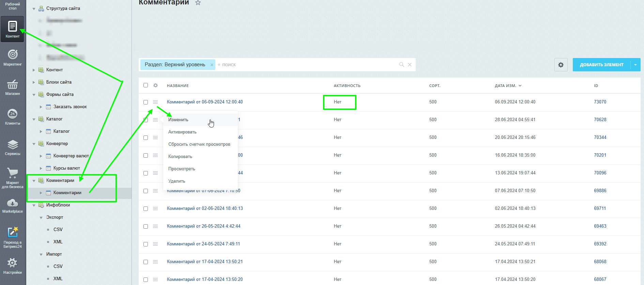Click the поиск filter input field
The image size is (644, 285).
[x=307, y=65]
